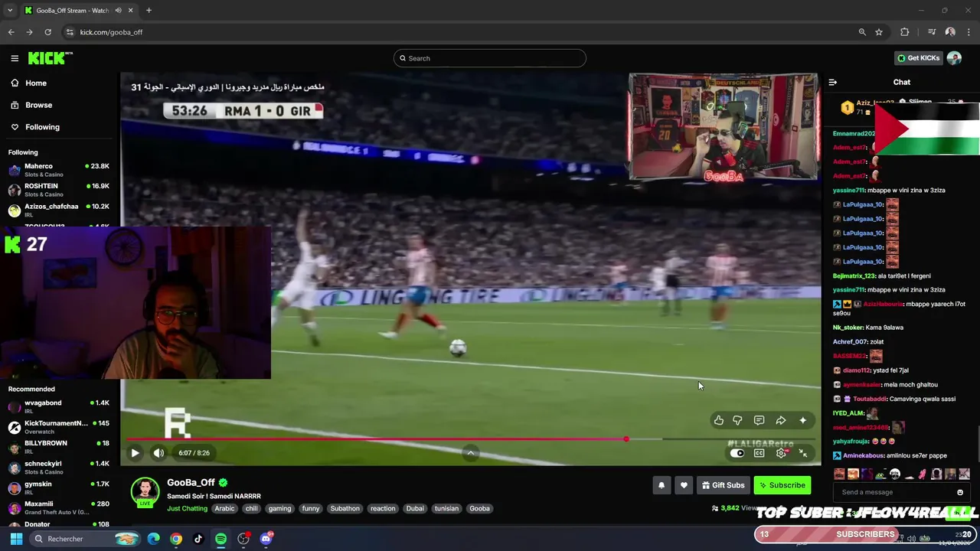The width and height of the screenshot is (980, 551).
Task: Open gymskin recommended channel
Action: pos(59,487)
